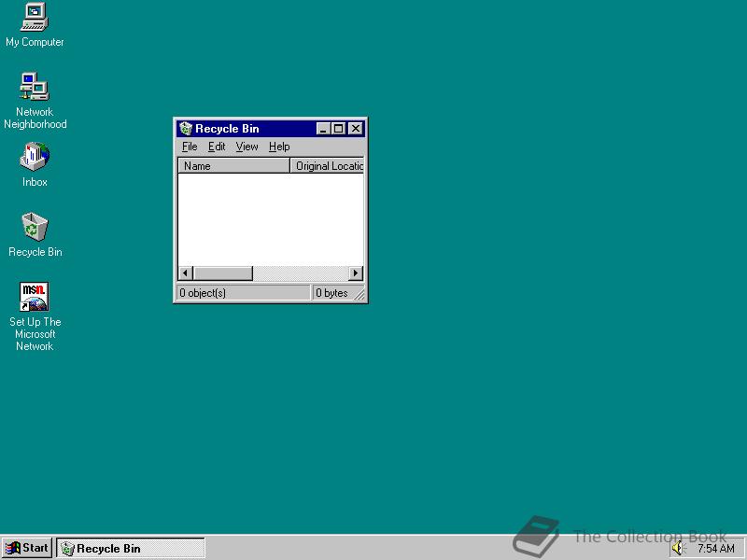The image size is (747, 560).
Task: Click the Recycle Bin title bar text
Action: coord(227,129)
